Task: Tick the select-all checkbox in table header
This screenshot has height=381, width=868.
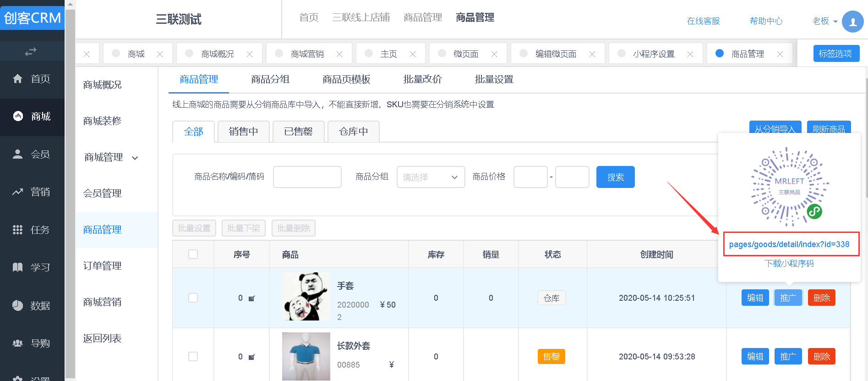Action: [x=193, y=254]
